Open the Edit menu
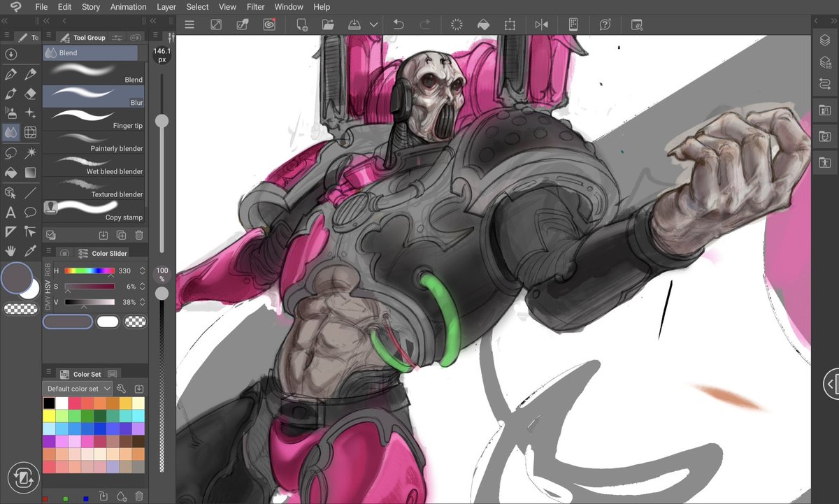 [x=64, y=7]
